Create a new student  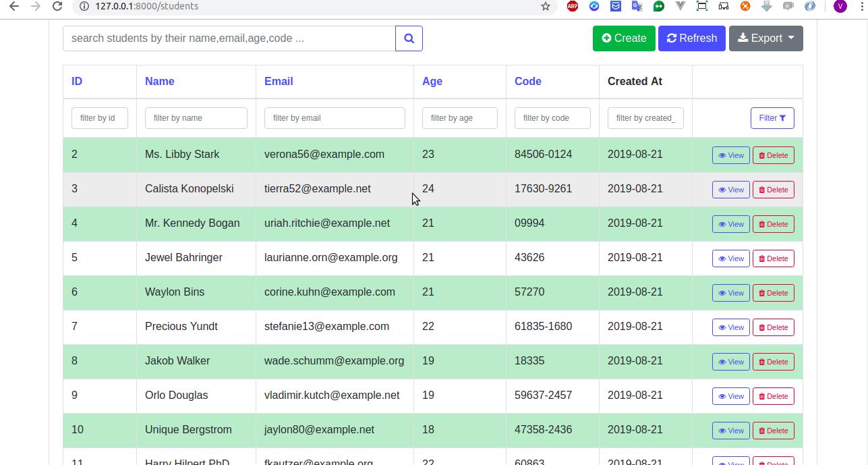point(624,38)
